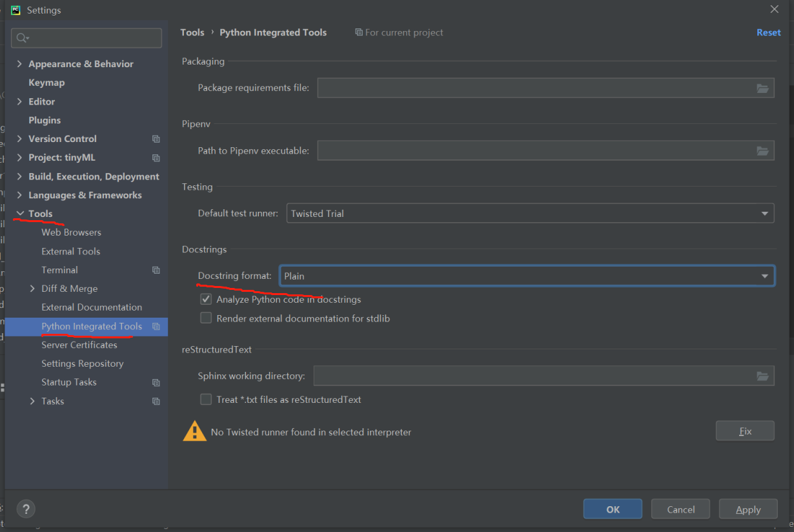This screenshot has width=794, height=532.
Task: Click folder icon for Package requirements file
Action: pyautogui.click(x=762, y=88)
